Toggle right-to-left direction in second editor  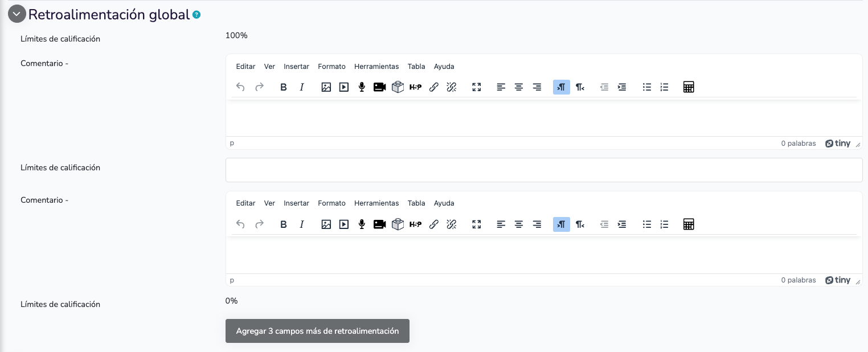[x=580, y=224]
